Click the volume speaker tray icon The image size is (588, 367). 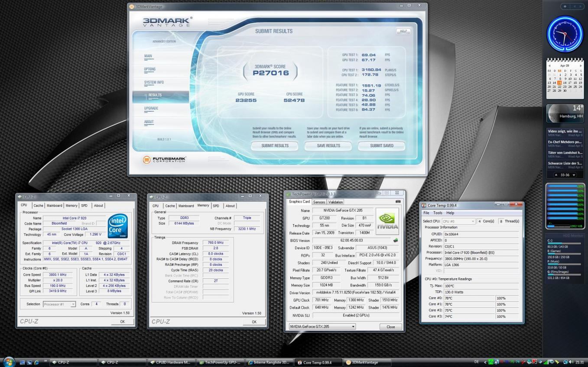(x=571, y=362)
